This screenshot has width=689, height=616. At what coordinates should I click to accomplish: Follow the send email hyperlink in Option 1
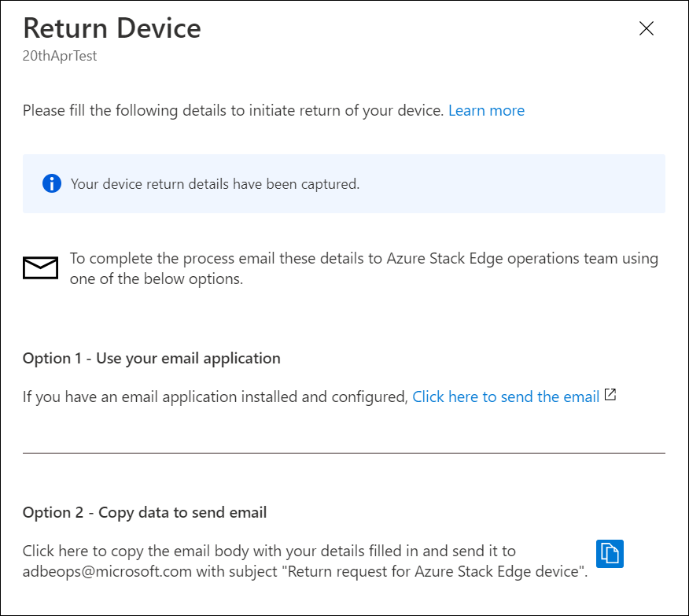click(506, 397)
